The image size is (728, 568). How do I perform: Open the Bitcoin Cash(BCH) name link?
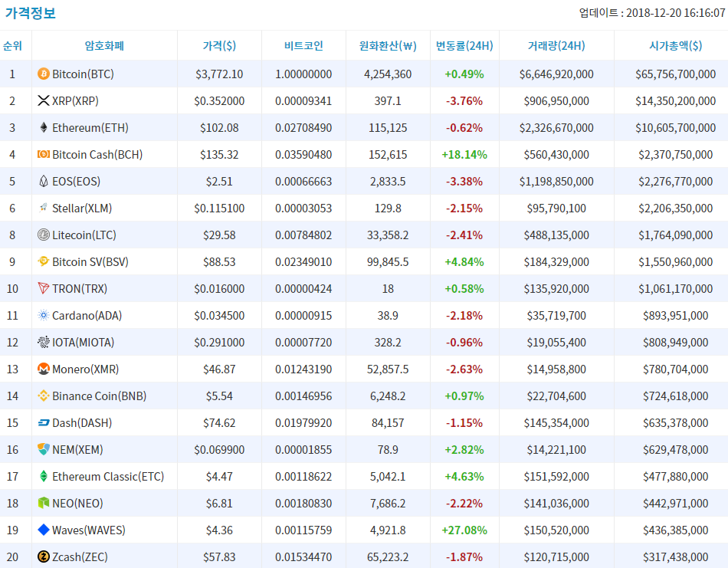97,154
